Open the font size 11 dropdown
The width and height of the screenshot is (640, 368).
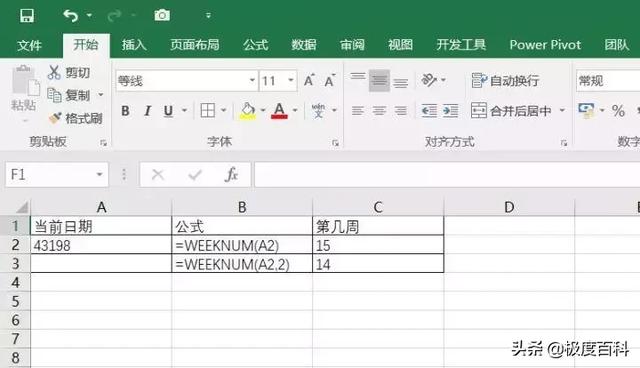pyautogui.click(x=291, y=80)
